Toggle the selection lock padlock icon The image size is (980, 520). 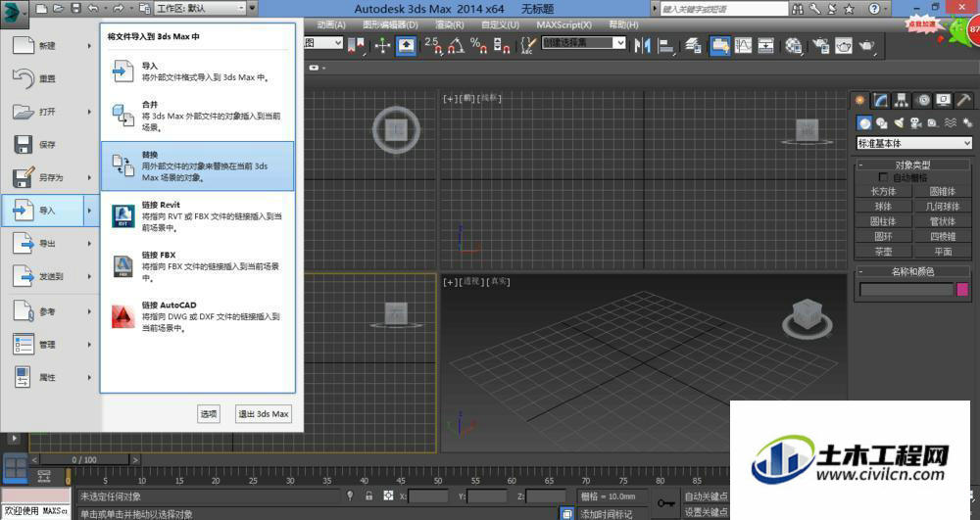(368, 496)
